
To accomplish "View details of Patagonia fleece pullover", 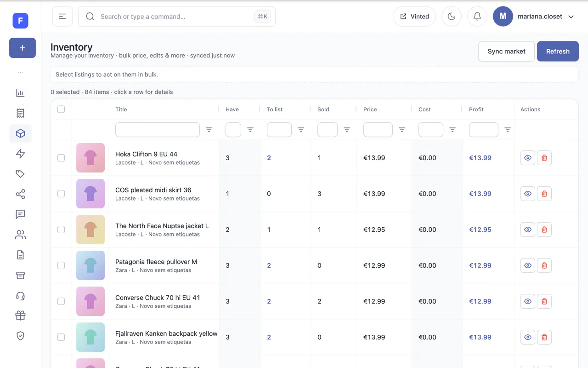I will pyautogui.click(x=528, y=265).
